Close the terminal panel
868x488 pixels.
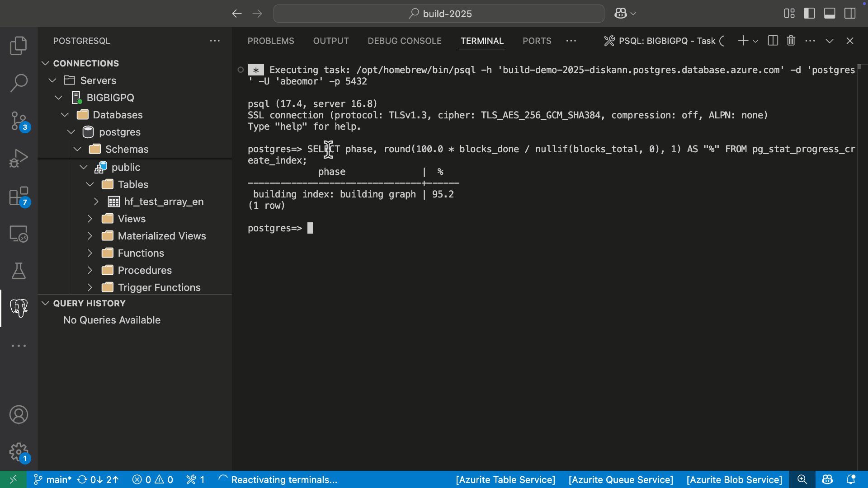pyautogui.click(x=850, y=41)
